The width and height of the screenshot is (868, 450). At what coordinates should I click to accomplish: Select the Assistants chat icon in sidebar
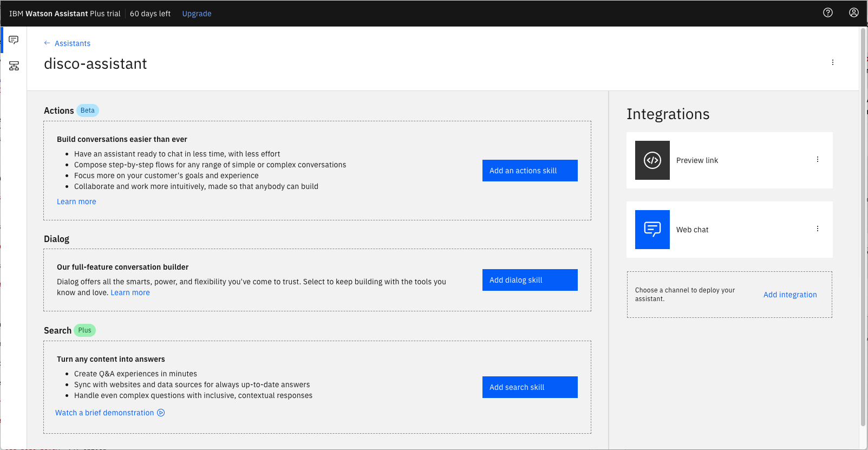14,40
